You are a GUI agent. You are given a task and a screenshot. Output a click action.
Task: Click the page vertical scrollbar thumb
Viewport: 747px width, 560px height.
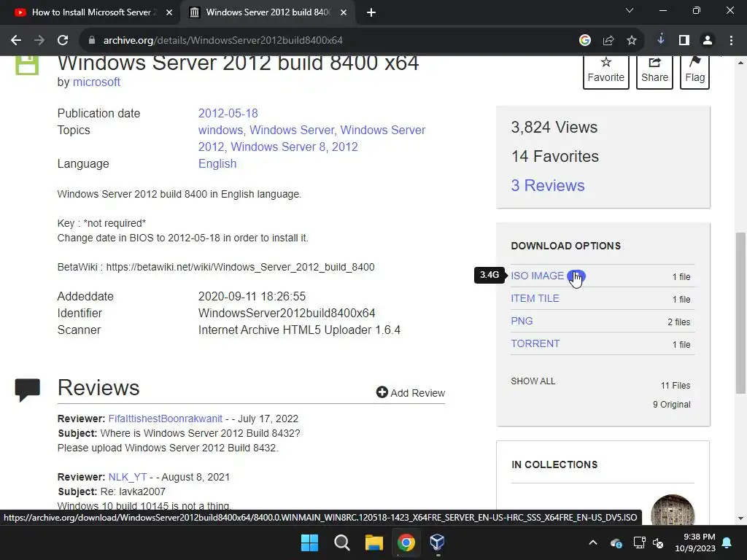tap(740, 313)
